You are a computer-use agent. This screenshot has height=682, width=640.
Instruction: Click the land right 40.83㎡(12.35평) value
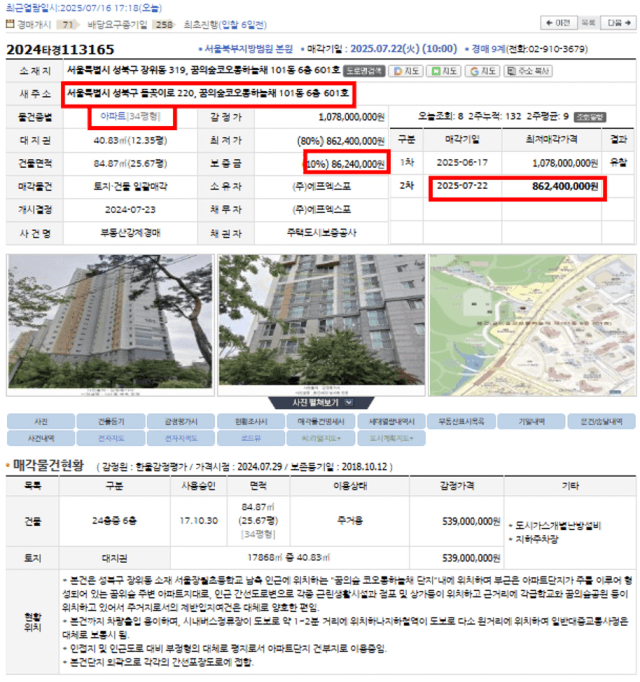[x=130, y=140]
